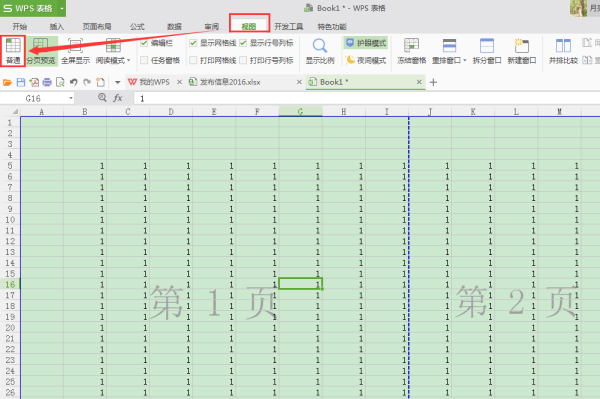Close the 我的WPS tab
This screenshot has height=399, width=600.
coord(179,82)
